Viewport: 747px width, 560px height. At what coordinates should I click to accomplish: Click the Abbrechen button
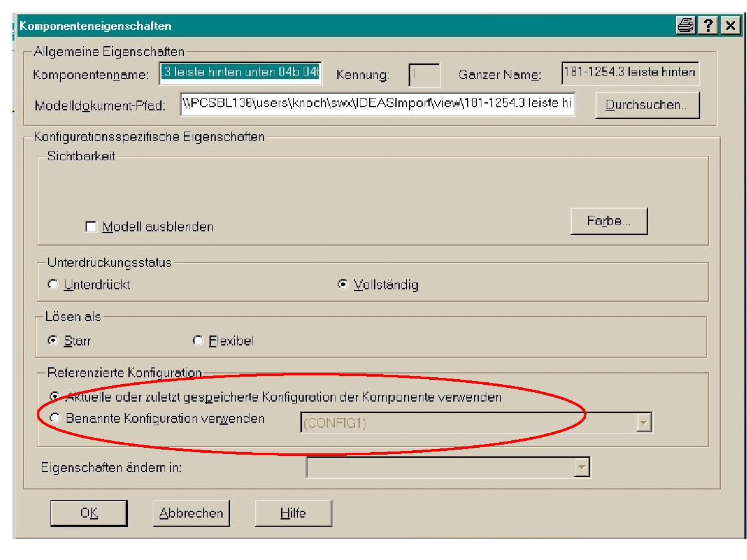tap(191, 513)
